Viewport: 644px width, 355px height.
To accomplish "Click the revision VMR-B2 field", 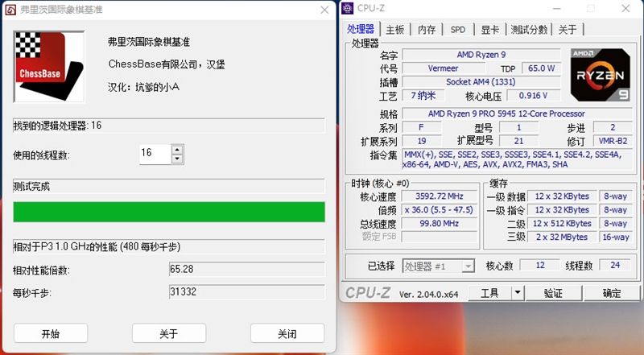I will click(x=613, y=141).
